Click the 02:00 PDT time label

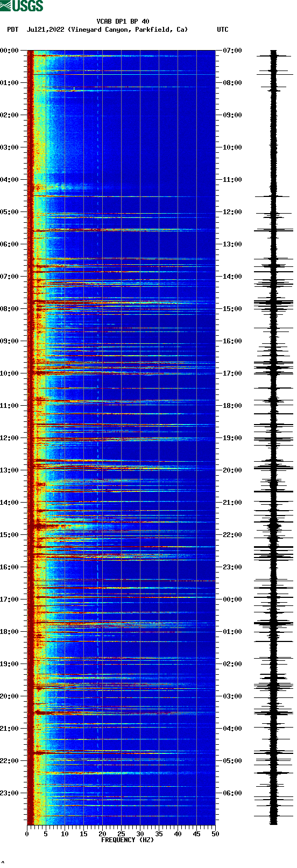[x=10, y=115]
